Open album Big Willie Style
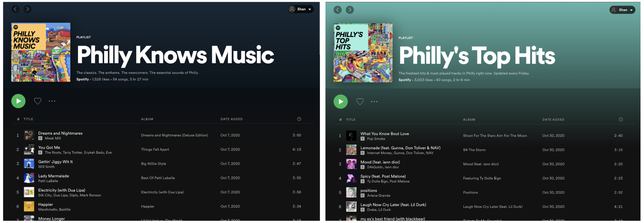644x223 pixels. pyautogui.click(x=153, y=164)
